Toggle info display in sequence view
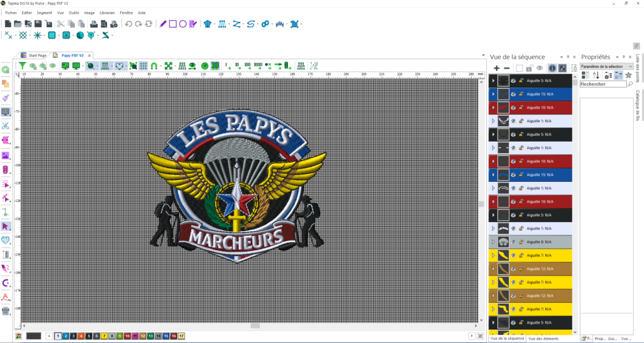Image resolution: width=644 pixels, height=343 pixels. [552, 68]
